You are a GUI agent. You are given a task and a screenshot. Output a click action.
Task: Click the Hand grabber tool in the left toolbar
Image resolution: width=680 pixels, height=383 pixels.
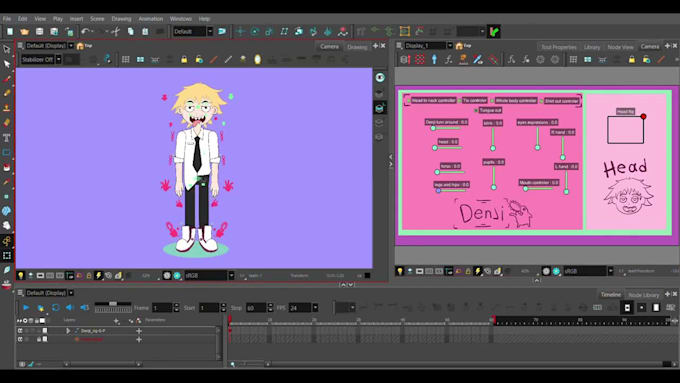[x=7, y=225]
